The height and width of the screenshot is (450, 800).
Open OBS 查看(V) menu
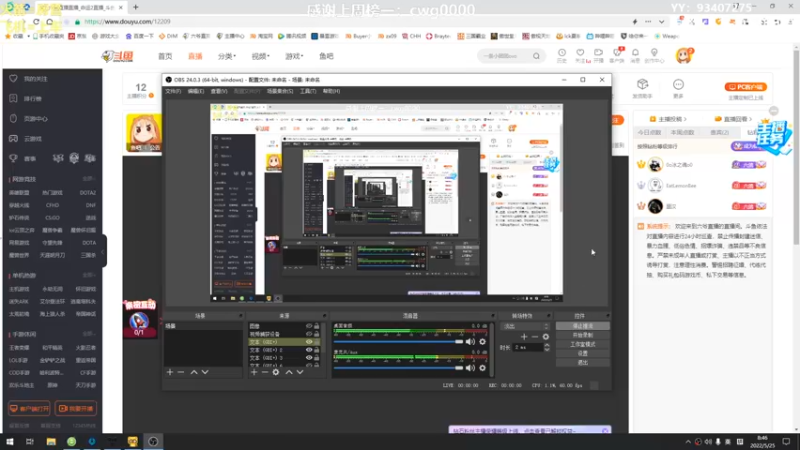(219, 91)
